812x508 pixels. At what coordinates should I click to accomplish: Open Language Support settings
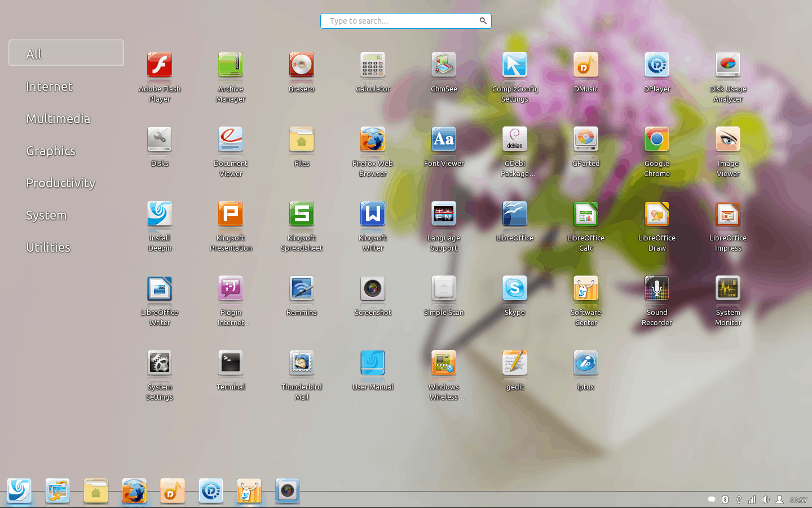(x=444, y=214)
